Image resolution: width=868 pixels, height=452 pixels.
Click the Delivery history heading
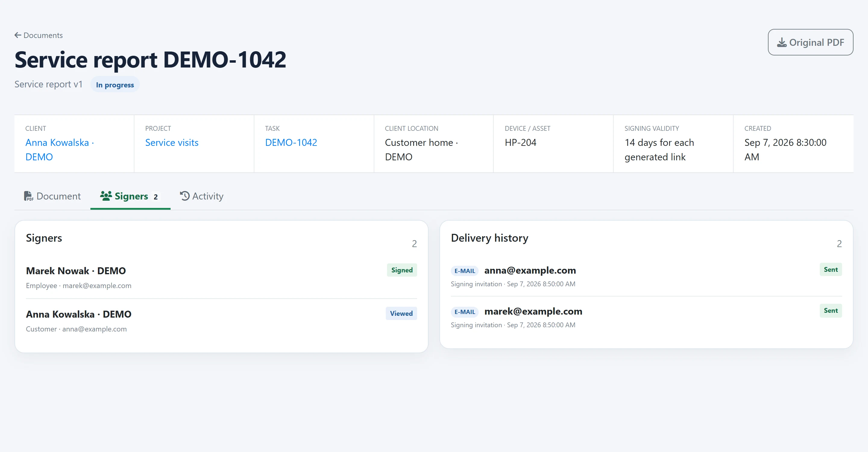click(489, 238)
